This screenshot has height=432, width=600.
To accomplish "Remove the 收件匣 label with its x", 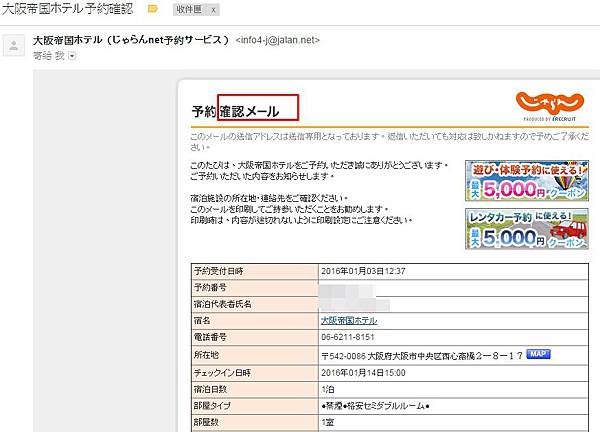I will click(x=213, y=10).
